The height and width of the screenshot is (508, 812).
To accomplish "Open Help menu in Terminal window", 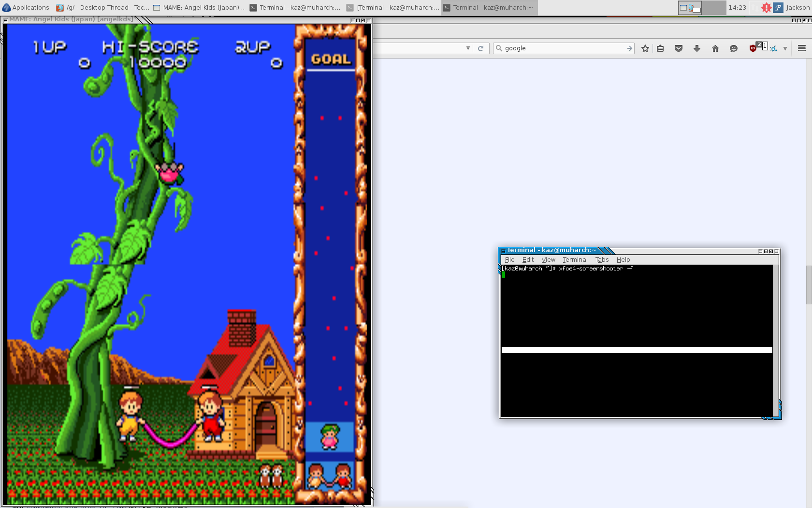I will point(623,260).
